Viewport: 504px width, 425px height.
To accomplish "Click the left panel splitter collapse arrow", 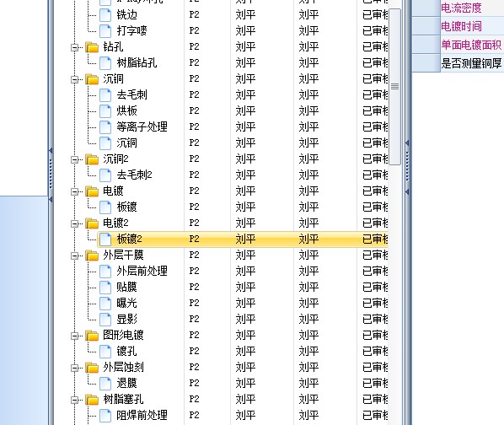I will coord(51,150).
